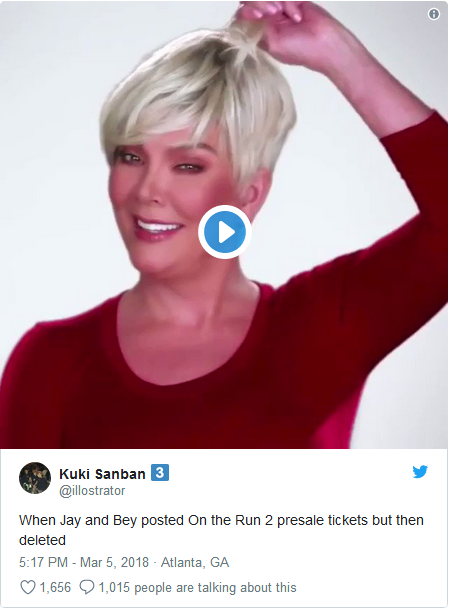Visit the @illostrator handle link
This screenshot has height=609, width=450.
92,491
